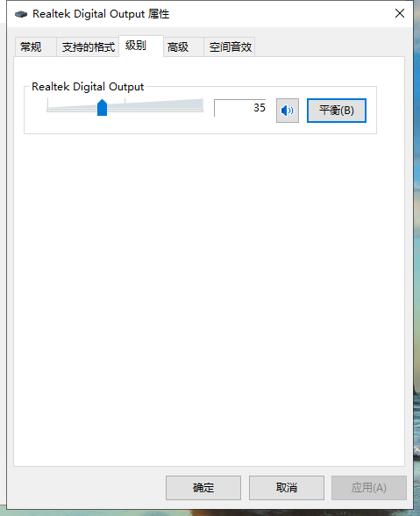Click the Realtek Digital Output group label
The image size is (420, 516).
point(88,87)
